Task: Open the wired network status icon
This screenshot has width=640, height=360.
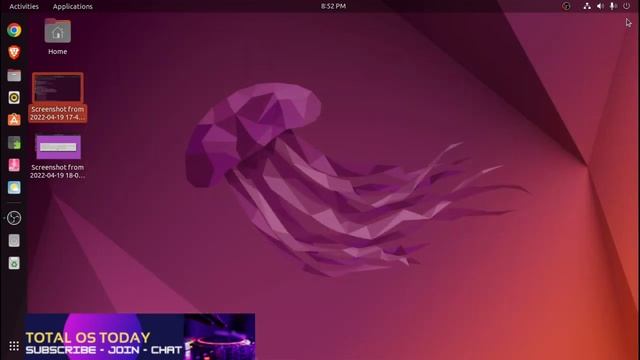Action: coord(587,6)
